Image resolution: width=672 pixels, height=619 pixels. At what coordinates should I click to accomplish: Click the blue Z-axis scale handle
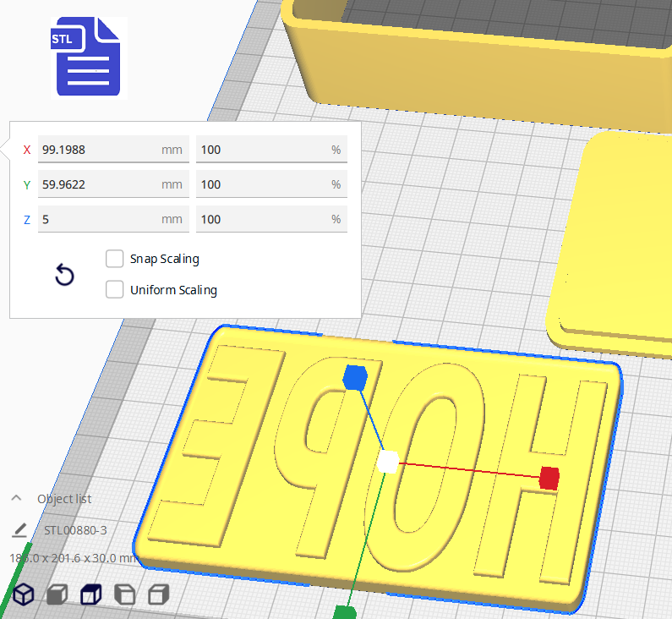(355, 378)
